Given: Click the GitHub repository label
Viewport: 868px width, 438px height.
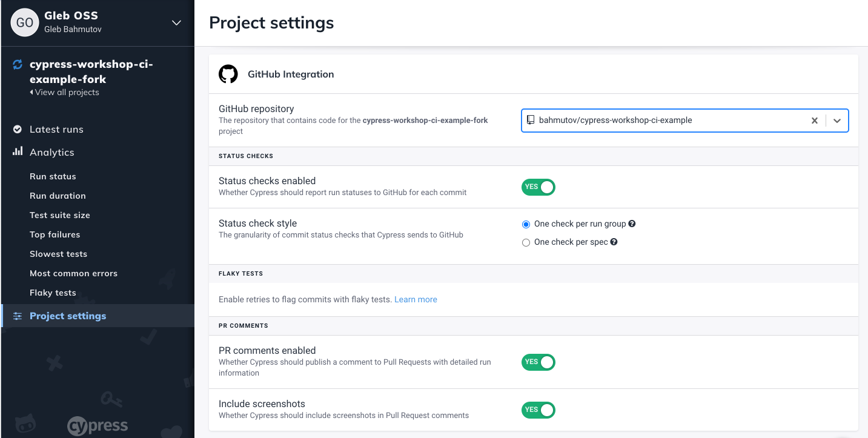Looking at the screenshot, I should pos(256,108).
